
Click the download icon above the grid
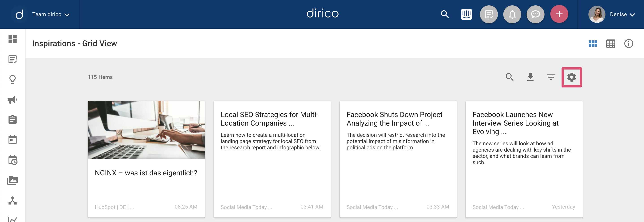pos(530,77)
